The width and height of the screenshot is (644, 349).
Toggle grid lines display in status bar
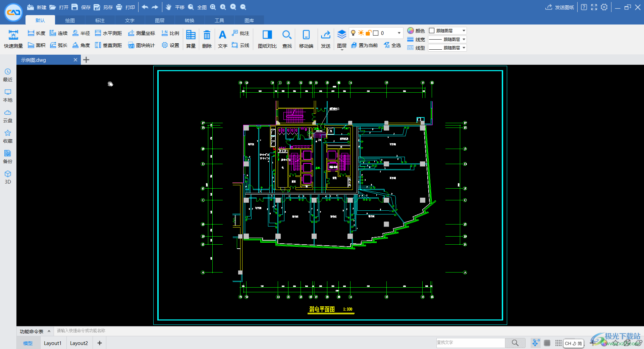tap(547, 343)
